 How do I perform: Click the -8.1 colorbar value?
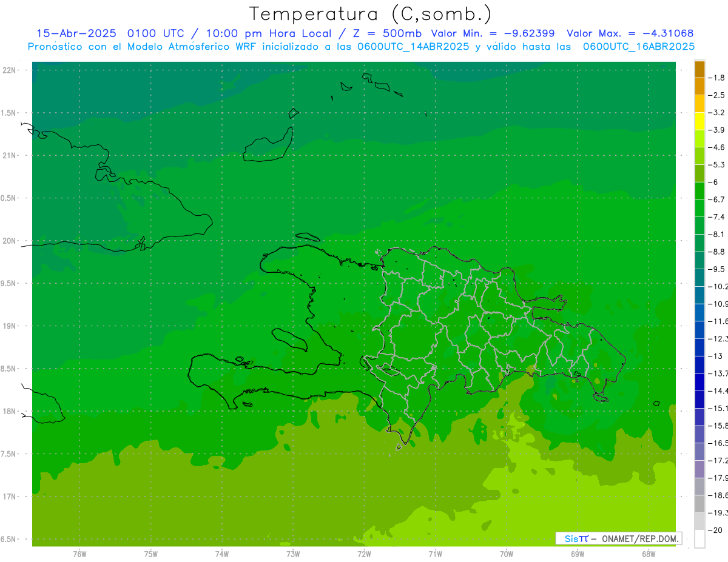pyautogui.click(x=718, y=234)
